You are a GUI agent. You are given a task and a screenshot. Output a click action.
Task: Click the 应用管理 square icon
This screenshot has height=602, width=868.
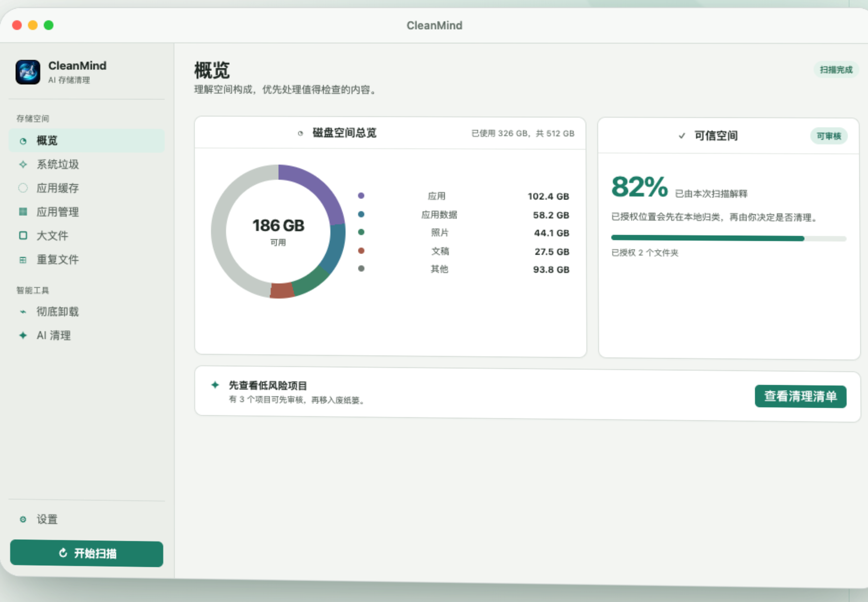[23, 212]
